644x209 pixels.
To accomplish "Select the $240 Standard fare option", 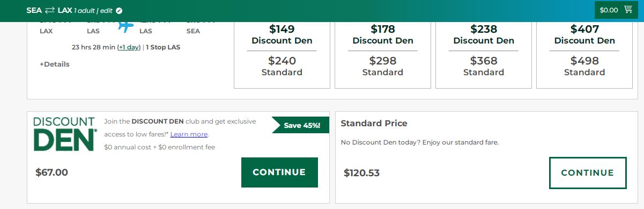I will [x=282, y=66].
